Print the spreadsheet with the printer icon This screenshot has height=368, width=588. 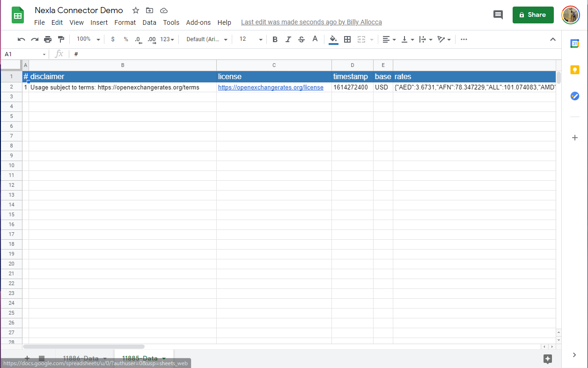(x=48, y=39)
